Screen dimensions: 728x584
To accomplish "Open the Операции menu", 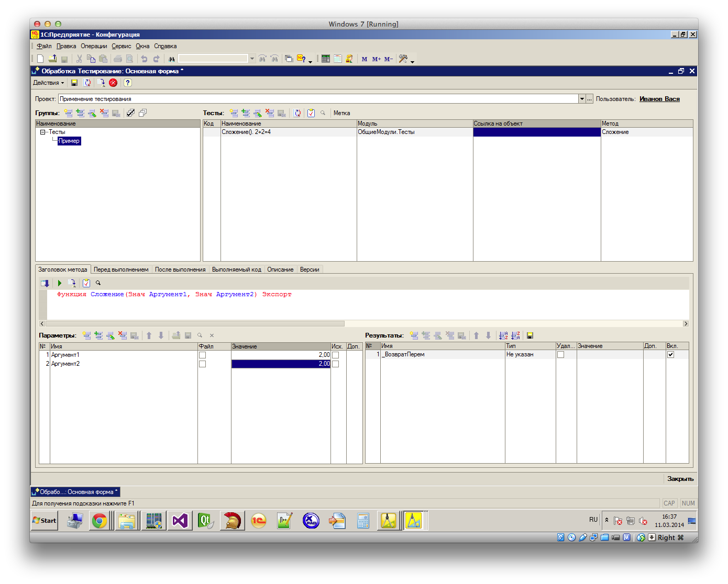I will tap(94, 46).
